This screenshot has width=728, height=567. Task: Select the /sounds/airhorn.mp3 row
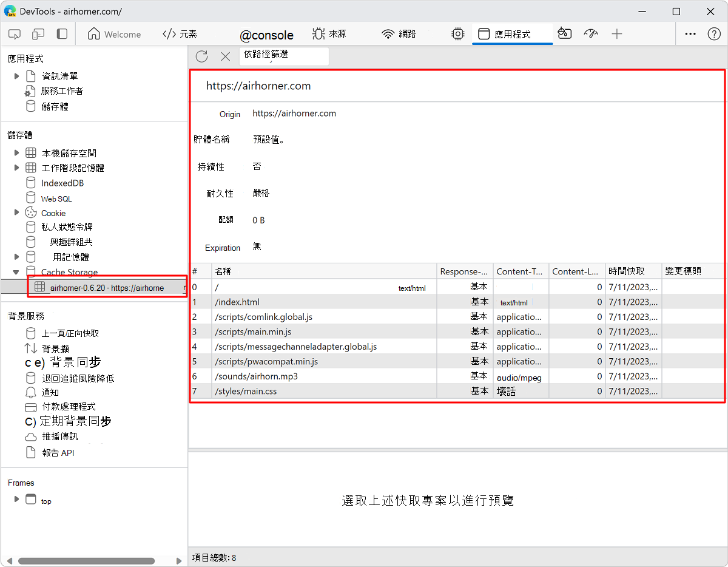(x=457, y=376)
